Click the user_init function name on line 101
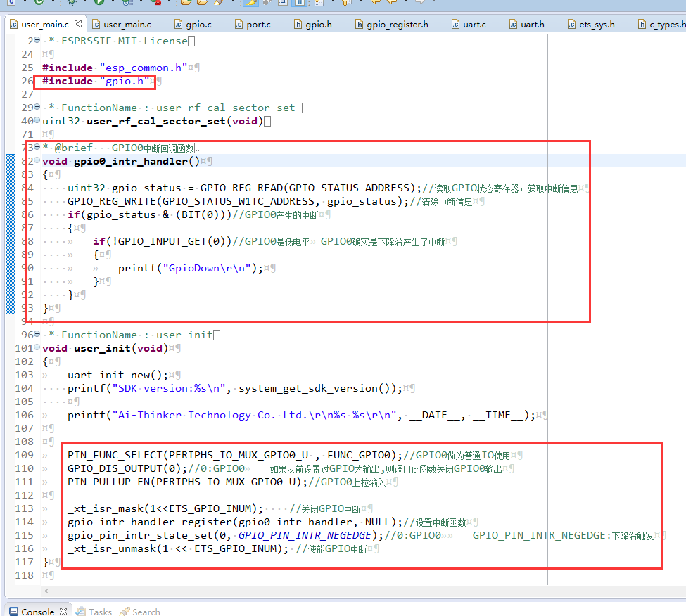Screen dimensions: 686x616 click(x=103, y=349)
